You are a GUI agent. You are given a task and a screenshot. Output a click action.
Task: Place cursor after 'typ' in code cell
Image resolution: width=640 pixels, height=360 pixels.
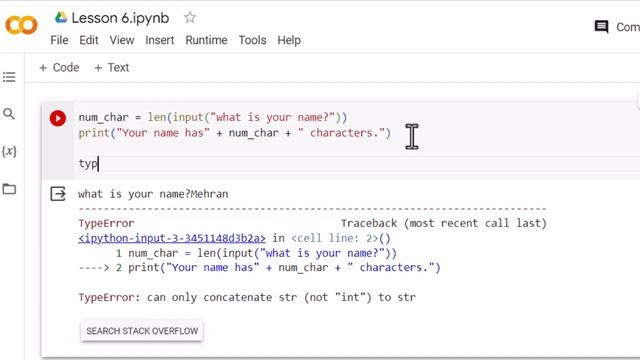(98, 164)
